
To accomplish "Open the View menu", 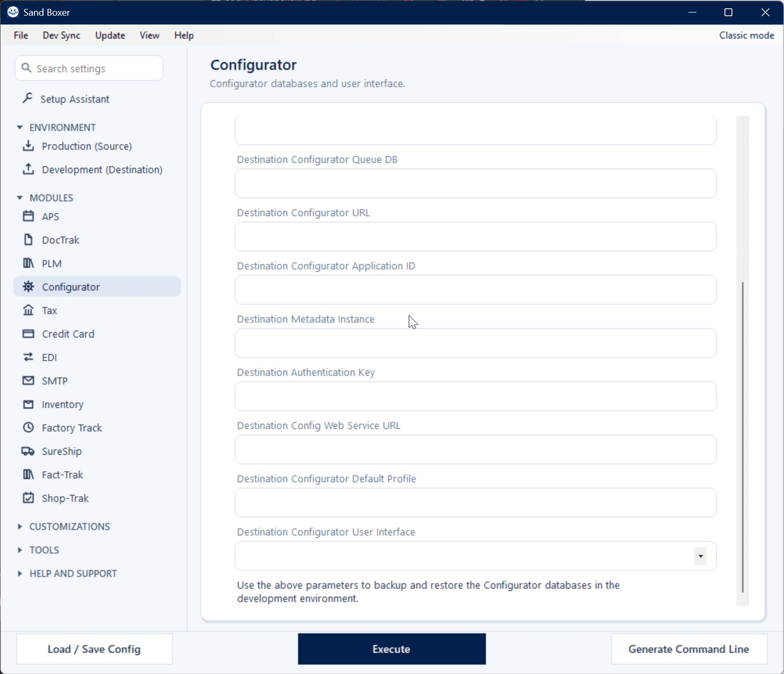I will pos(149,35).
